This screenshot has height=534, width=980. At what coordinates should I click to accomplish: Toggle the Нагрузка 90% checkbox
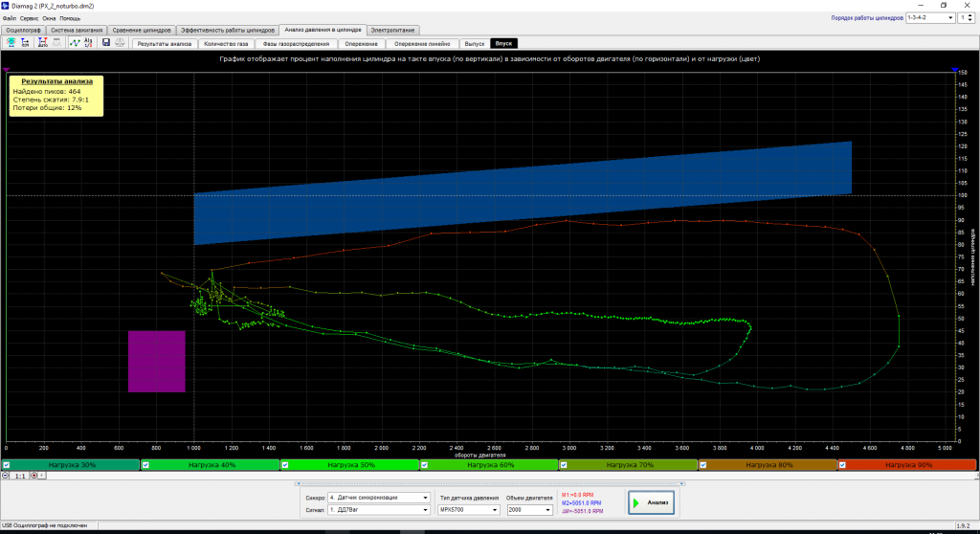pyautogui.click(x=842, y=465)
